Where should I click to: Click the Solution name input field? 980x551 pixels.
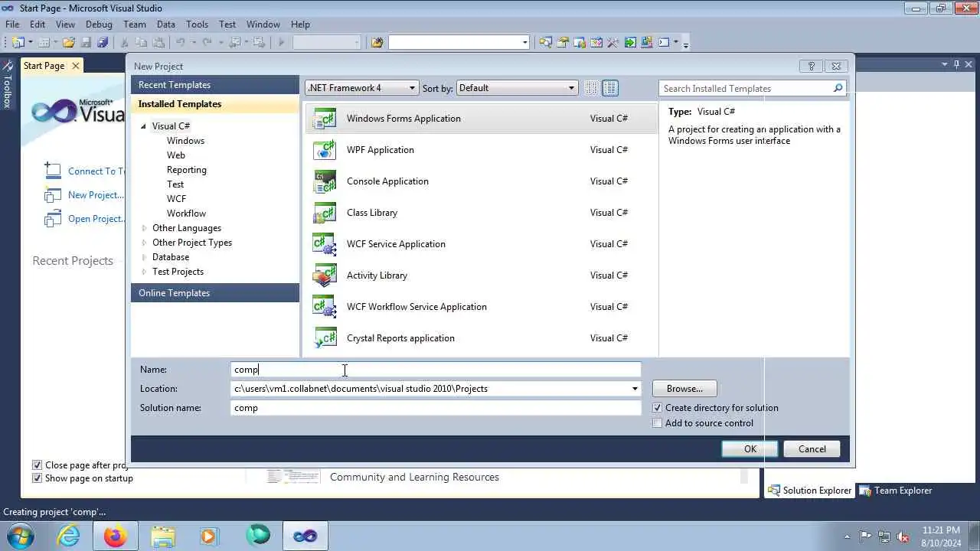pos(436,408)
